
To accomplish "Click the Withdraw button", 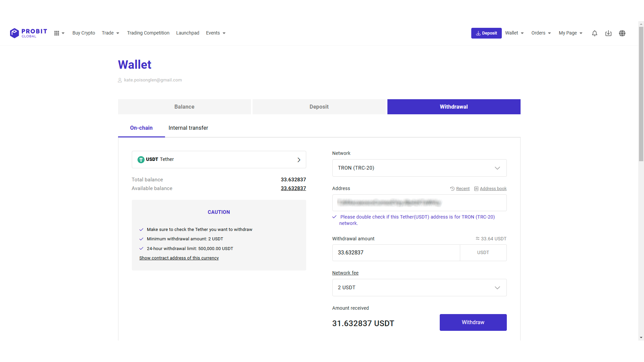I will click(x=473, y=322).
